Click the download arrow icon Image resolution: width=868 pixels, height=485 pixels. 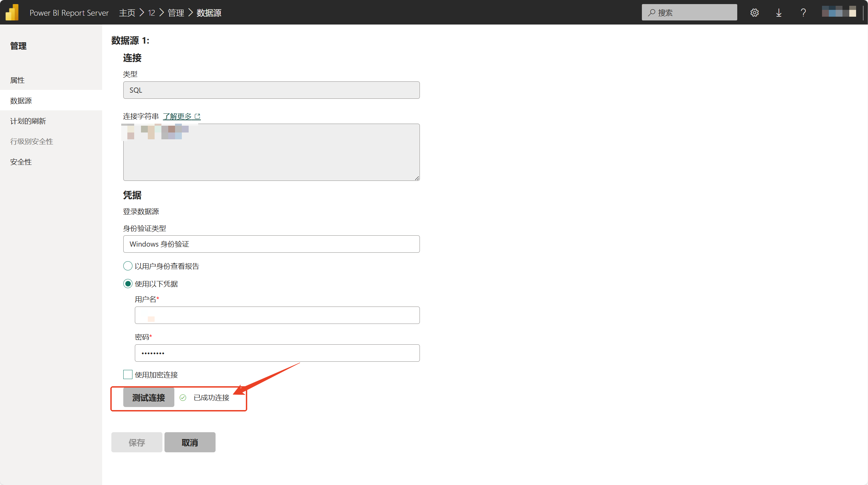[x=779, y=13]
